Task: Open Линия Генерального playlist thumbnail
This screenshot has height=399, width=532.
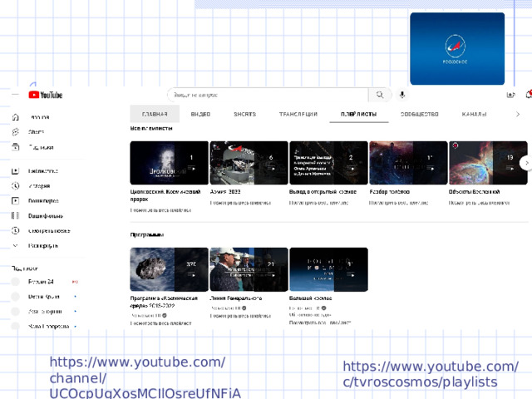Action: pos(249,269)
